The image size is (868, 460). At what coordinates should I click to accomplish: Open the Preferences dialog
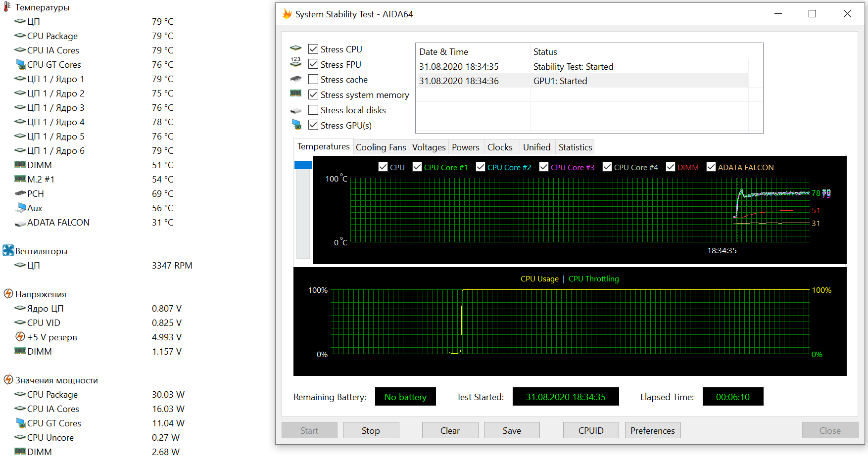(652, 430)
